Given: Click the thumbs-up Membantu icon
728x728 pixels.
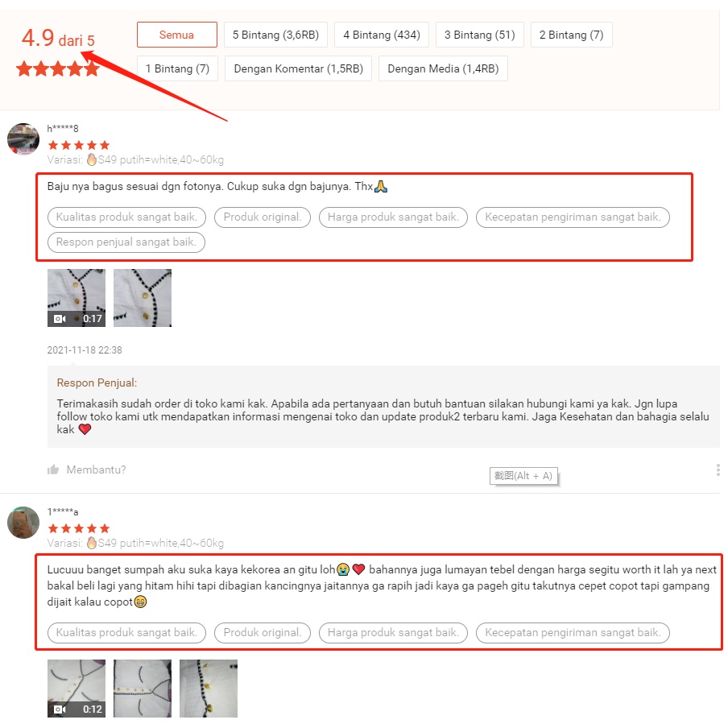Looking at the screenshot, I should (53, 469).
